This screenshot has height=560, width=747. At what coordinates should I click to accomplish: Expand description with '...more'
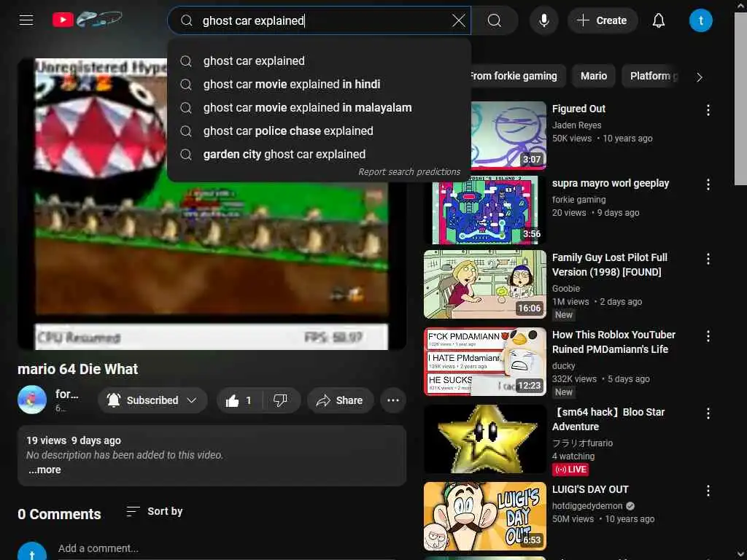click(x=44, y=470)
